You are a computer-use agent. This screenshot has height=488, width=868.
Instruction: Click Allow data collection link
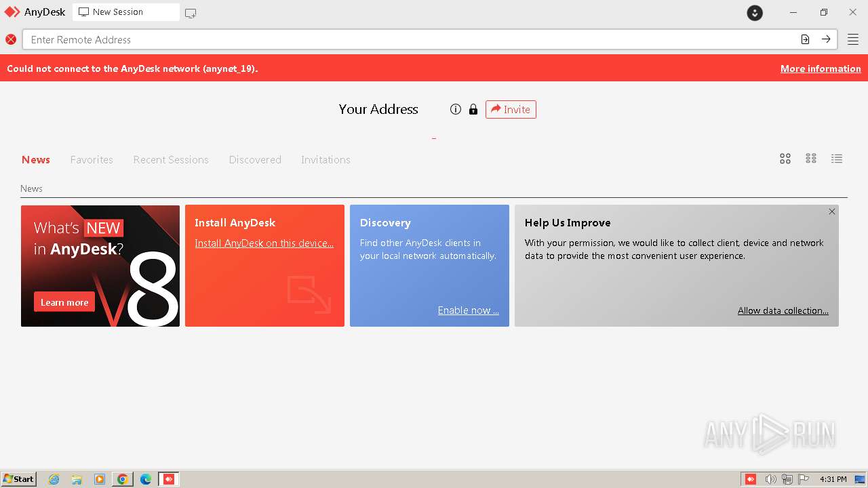pos(783,310)
